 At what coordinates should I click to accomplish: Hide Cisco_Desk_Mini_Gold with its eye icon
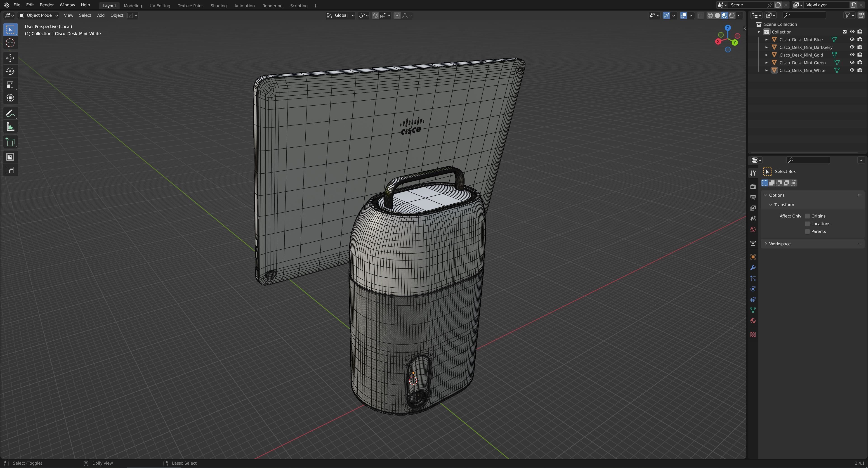click(x=852, y=55)
